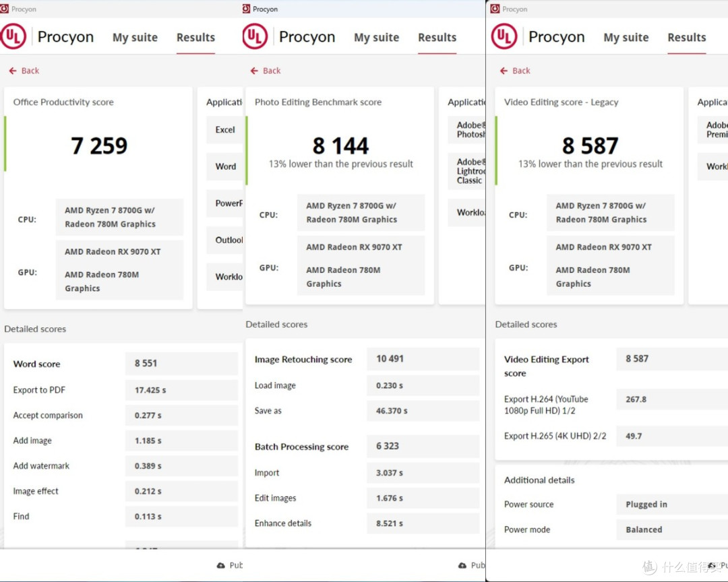Click cloud publish icon in middle window
The image size is (728, 582).
click(462, 565)
